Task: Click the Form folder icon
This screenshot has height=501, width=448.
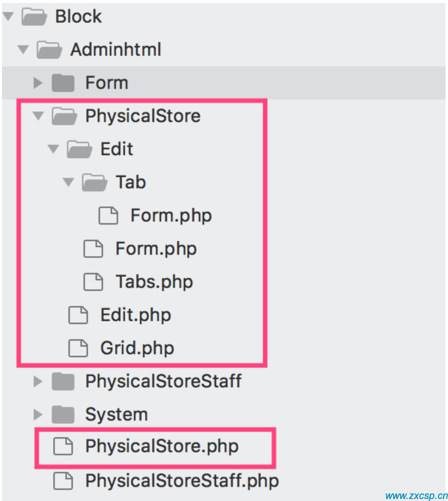Action: click(x=63, y=83)
